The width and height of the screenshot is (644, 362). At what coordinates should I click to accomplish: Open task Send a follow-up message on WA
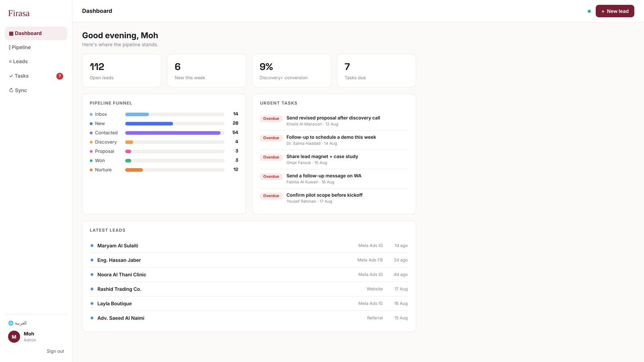click(x=334, y=179)
